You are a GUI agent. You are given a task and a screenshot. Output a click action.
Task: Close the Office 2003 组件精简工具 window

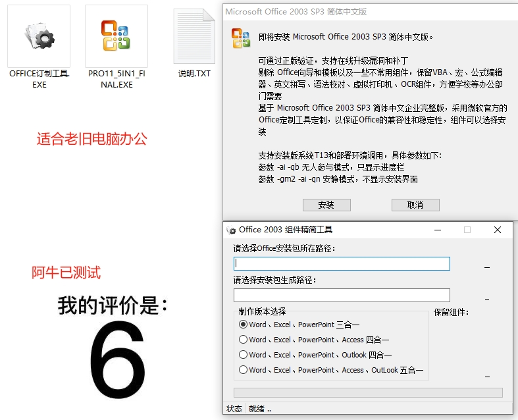click(498, 230)
